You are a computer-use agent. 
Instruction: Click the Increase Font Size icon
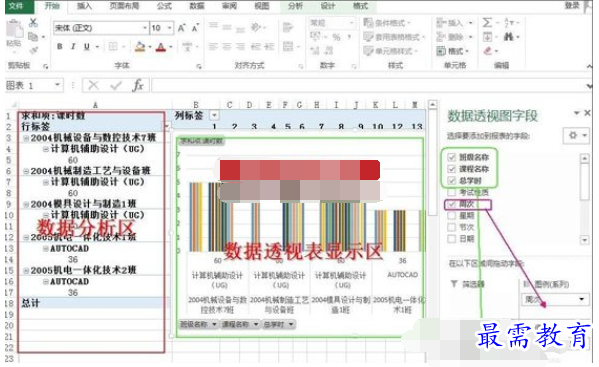[181, 28]
